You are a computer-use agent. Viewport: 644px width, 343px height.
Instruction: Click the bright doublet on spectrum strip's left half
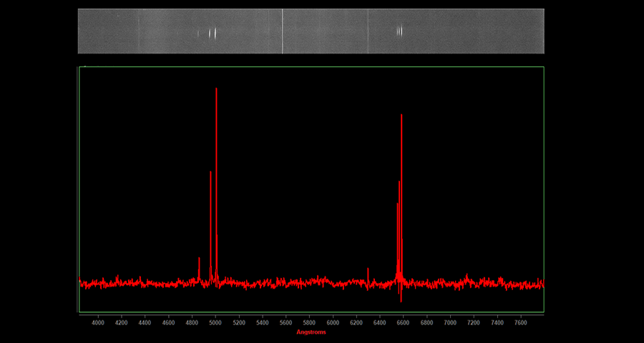click(213, 32)
